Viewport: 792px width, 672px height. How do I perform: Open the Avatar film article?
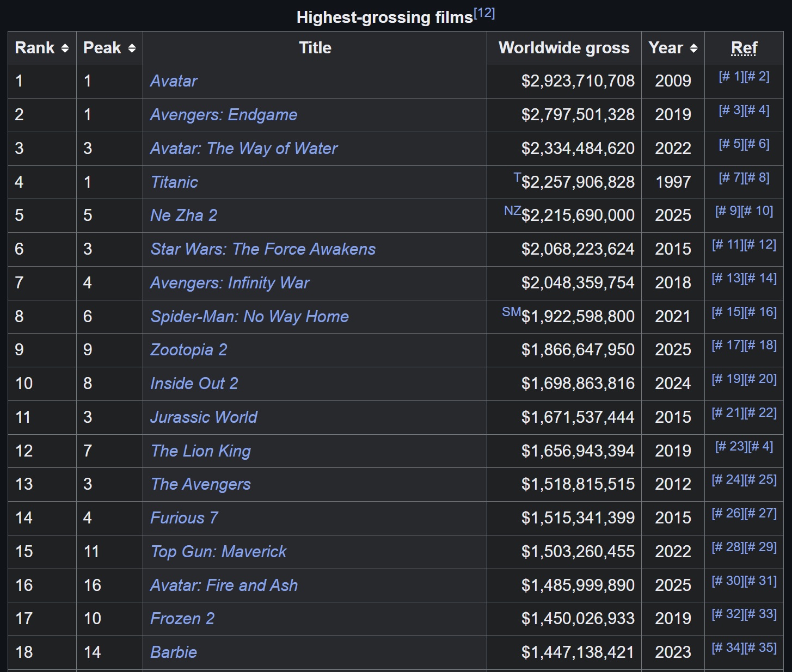pyautogui.click(x=174, y=81)
